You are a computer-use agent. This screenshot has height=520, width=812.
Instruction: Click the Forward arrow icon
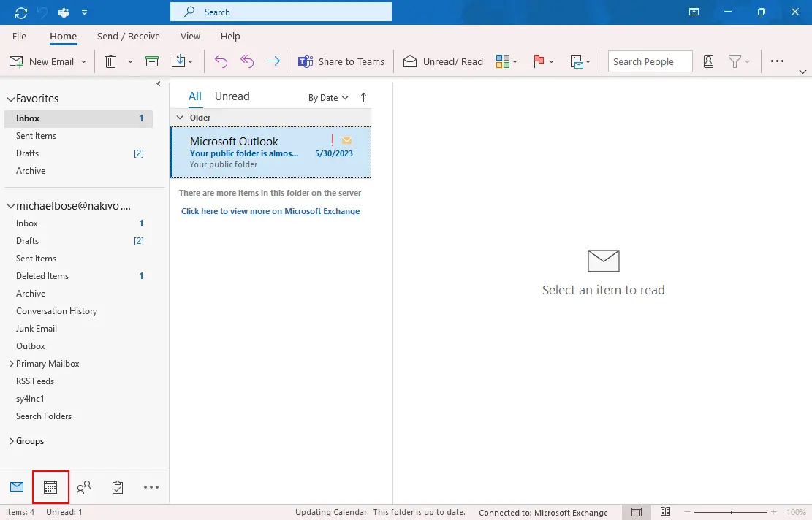coord(273,61)
